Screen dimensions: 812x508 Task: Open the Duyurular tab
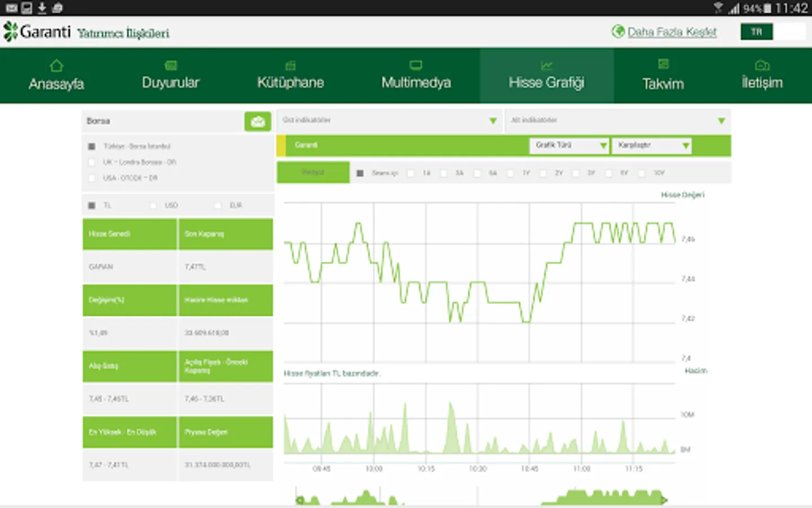point(171,76)
